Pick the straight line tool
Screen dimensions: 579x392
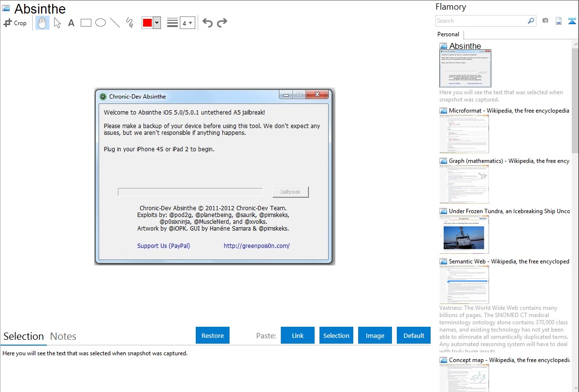coord(115,23)
